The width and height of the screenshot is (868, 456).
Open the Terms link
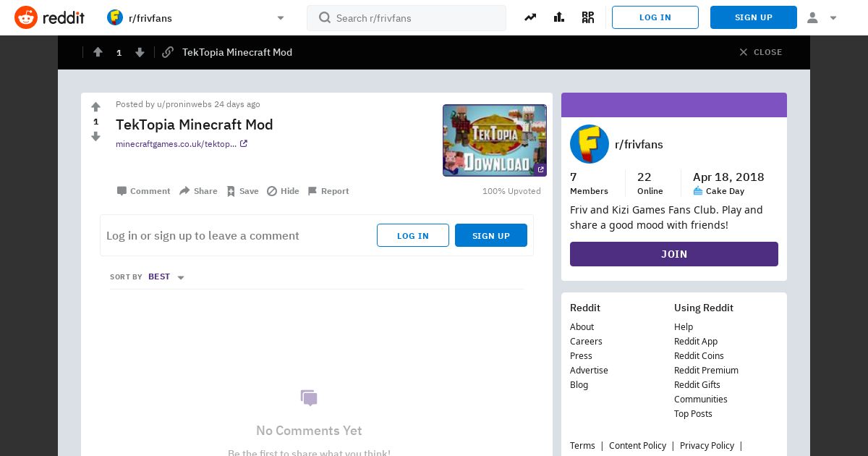click(582, 445)
